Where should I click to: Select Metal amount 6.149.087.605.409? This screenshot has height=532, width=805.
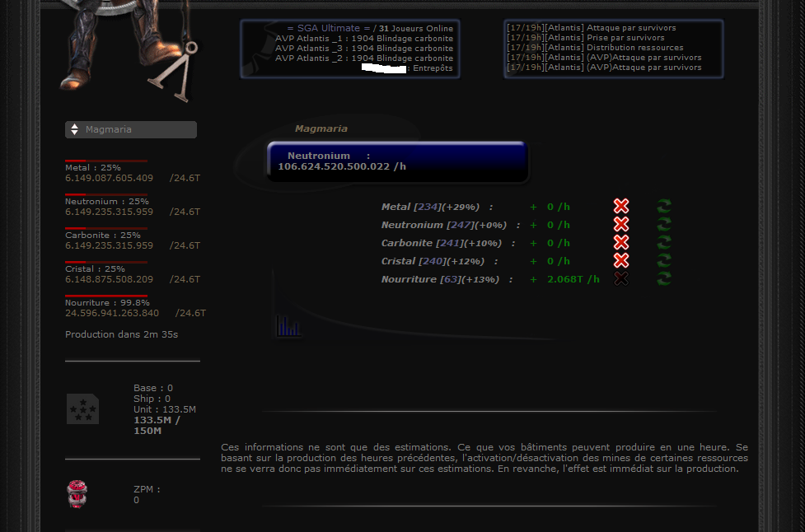point(110,178)
